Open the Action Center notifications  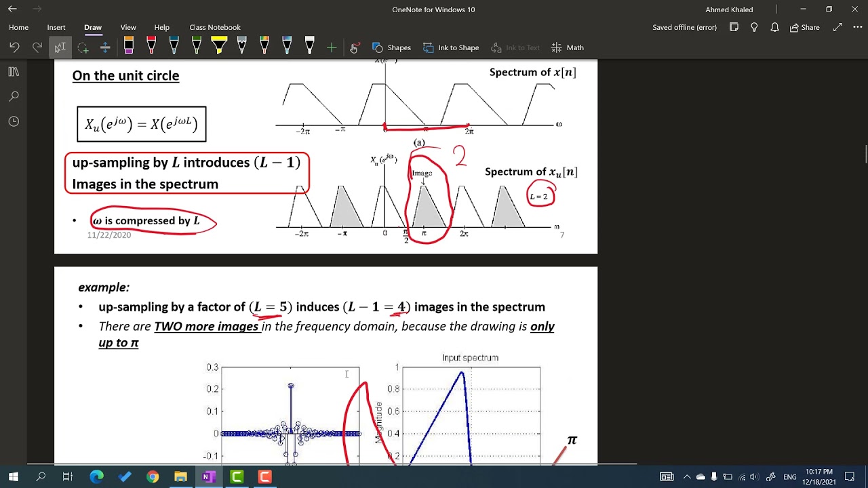(850, 477)
